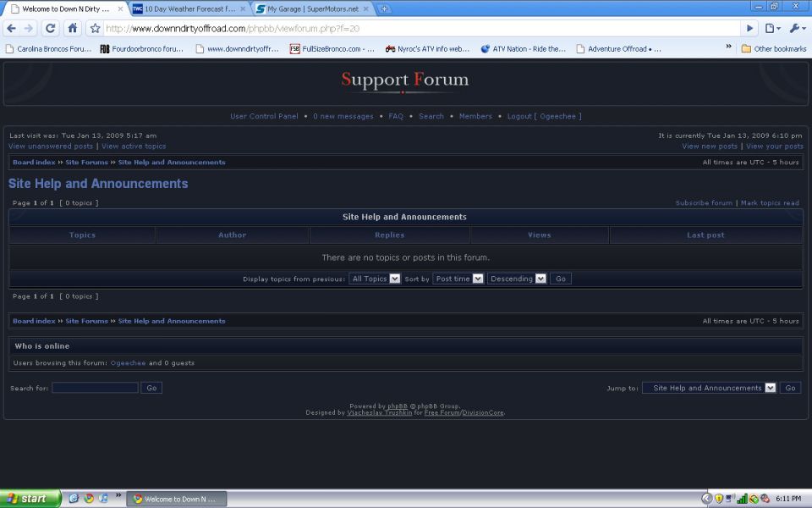Expand the quick launch overflow chevron

tap(118, 495)
